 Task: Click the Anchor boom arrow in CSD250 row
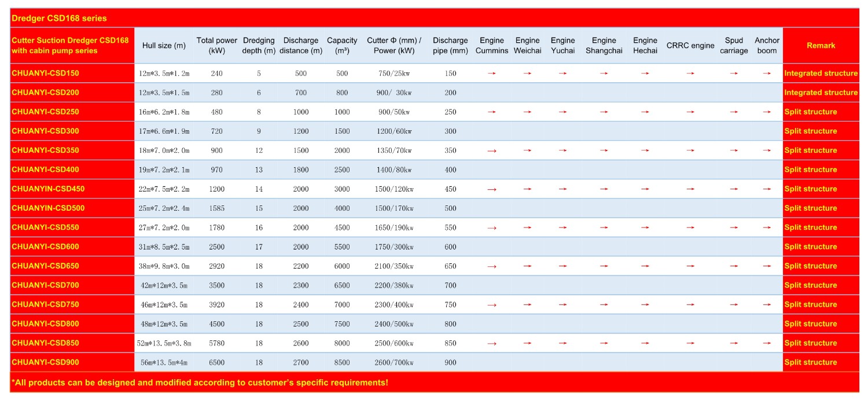767,112
